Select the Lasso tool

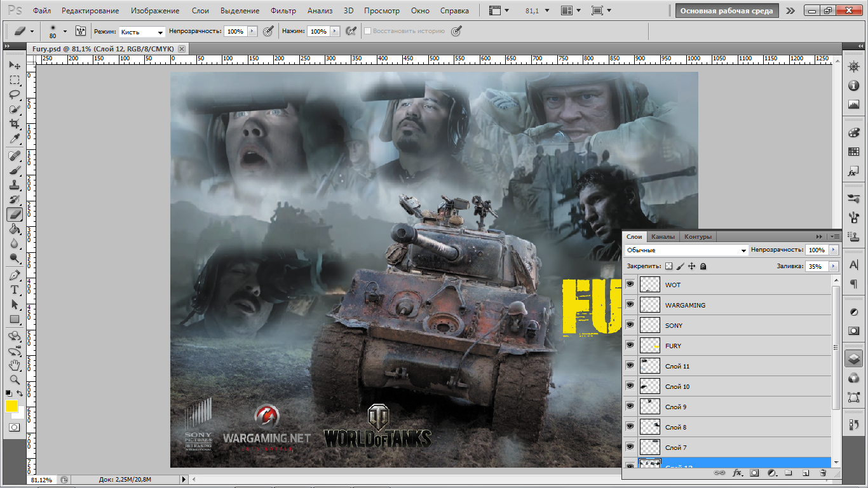click(x=14, y=95)
